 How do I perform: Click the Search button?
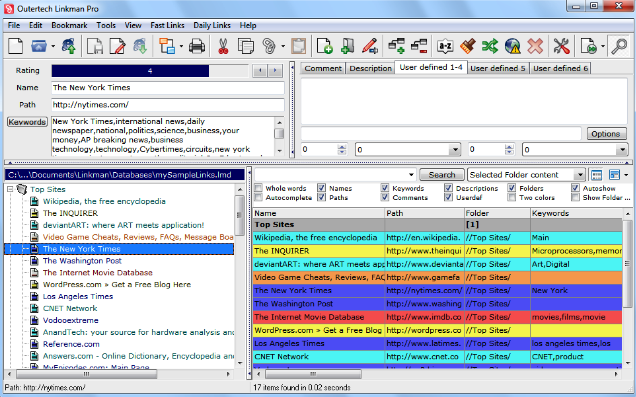[442, 175]
